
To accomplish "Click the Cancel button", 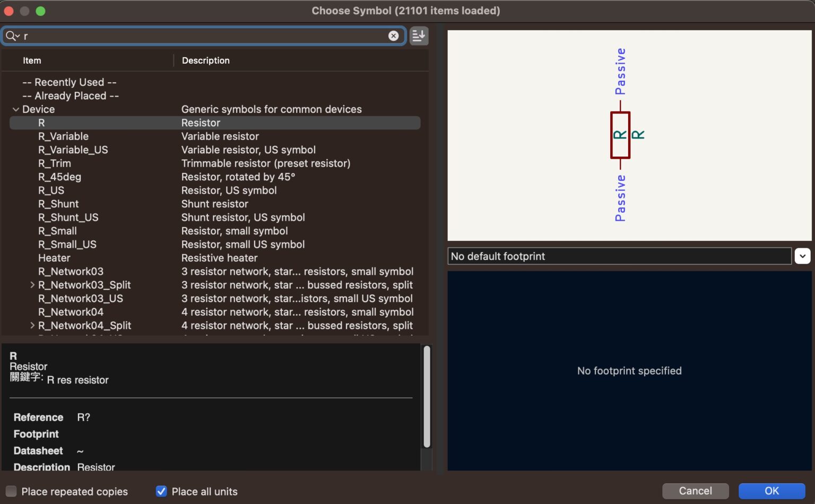I will pos(695,491).
